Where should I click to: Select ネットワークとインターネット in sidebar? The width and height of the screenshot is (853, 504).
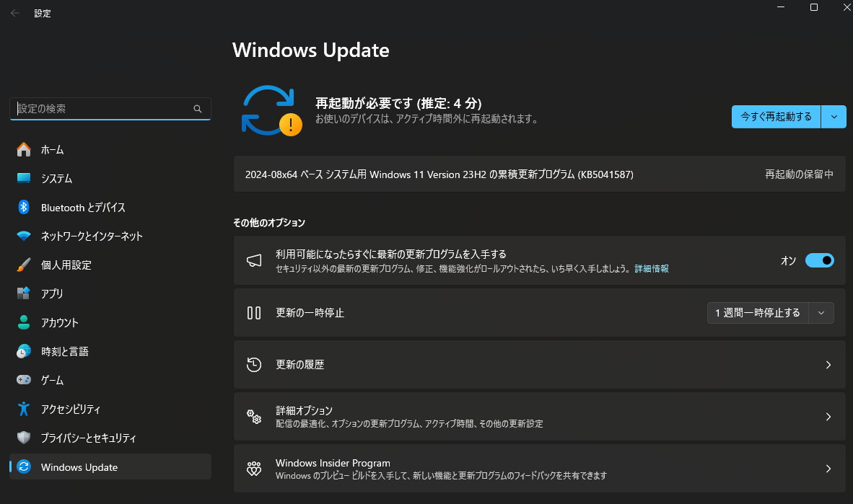click(x=92, y=236)
